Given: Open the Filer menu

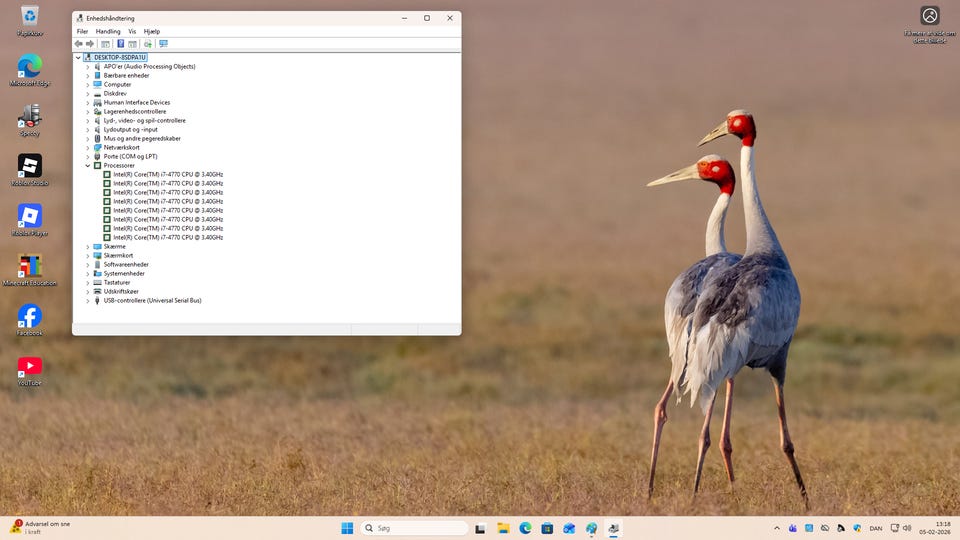Looking at the screenshot, I should tap(82, 31).
